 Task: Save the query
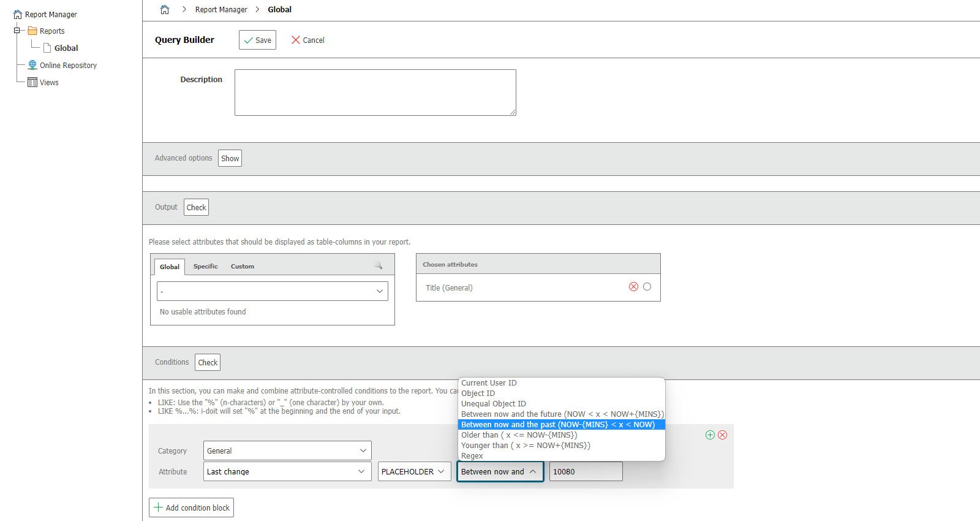point(257,40)
